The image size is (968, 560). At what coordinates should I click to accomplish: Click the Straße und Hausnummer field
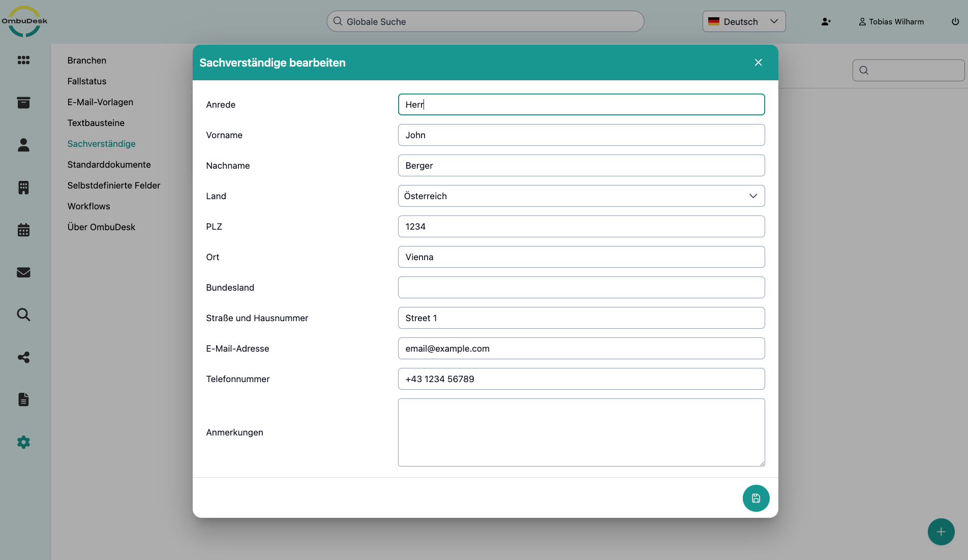click(582, 318)
